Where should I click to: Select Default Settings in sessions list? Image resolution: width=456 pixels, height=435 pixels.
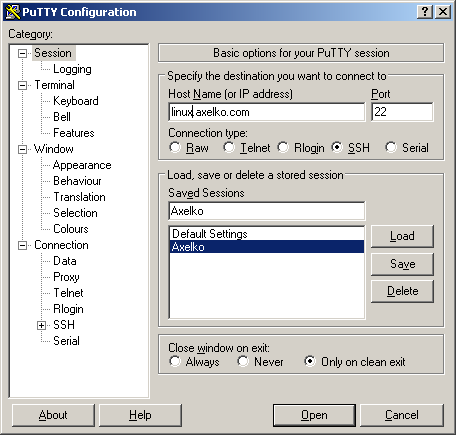click(267, 234)
